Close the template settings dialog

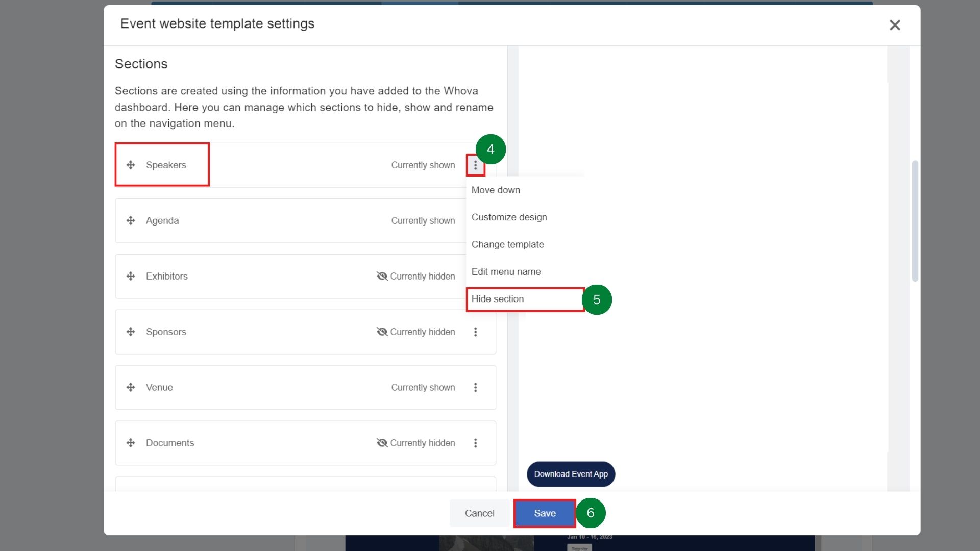[x=894, y=25]
